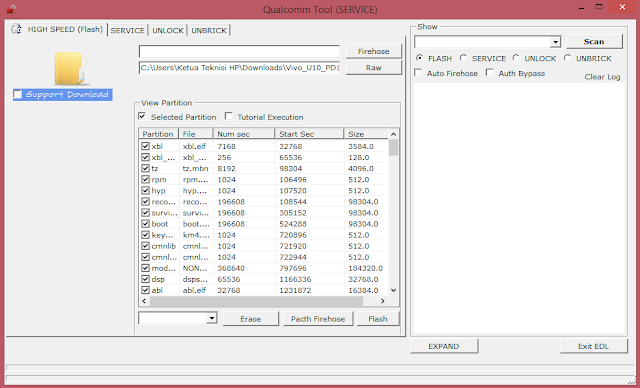Click partition list scroll up arrow

[393, 134]
